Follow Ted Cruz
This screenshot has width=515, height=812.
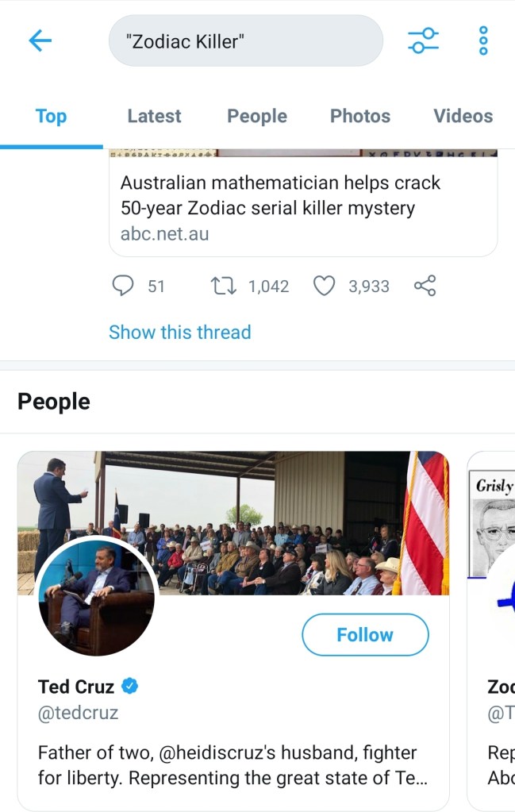tap(365, 635)
